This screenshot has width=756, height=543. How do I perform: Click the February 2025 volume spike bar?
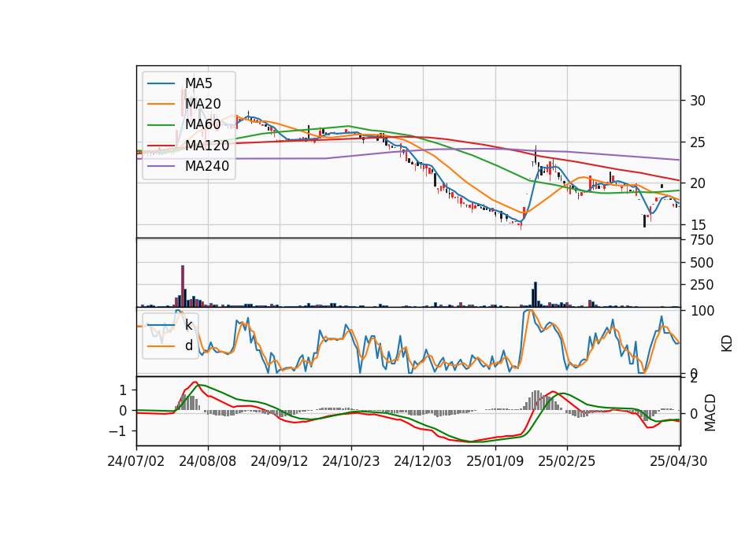(535, 294)
